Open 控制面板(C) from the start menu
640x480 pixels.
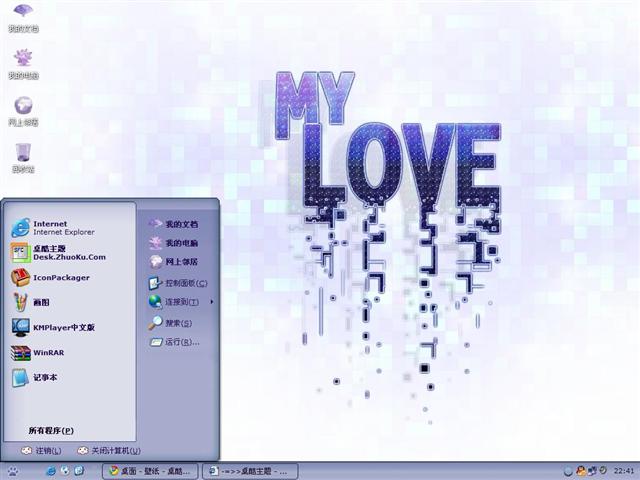point(178,283)
